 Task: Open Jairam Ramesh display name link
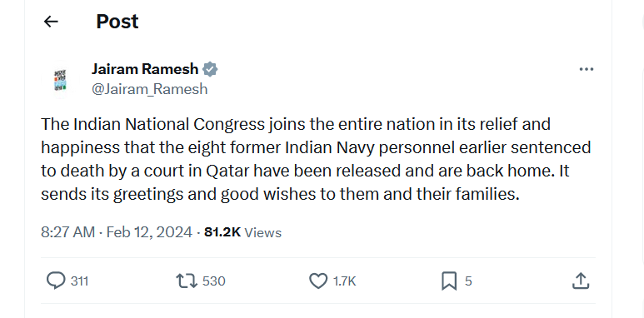[145, 69]
